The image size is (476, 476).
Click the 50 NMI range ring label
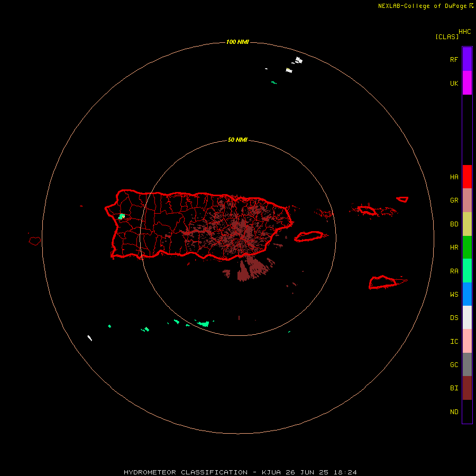[237, 140]
